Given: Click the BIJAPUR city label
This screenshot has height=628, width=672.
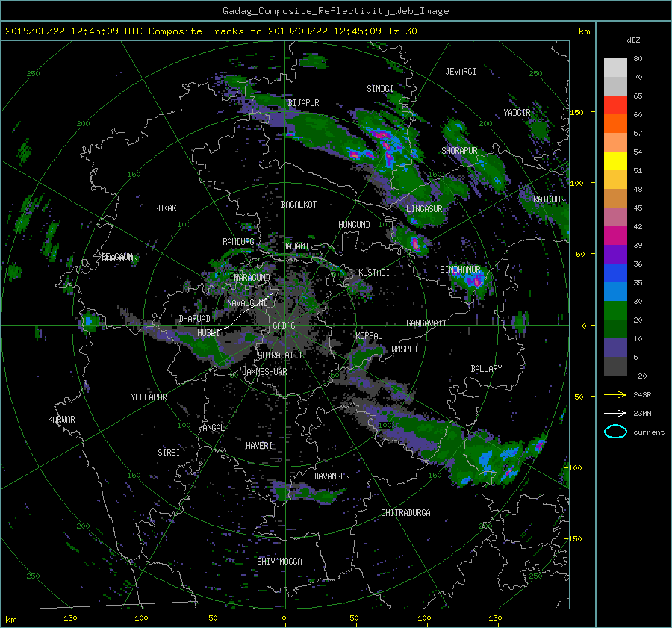Looking at the screenshot, I should point(303,103).
